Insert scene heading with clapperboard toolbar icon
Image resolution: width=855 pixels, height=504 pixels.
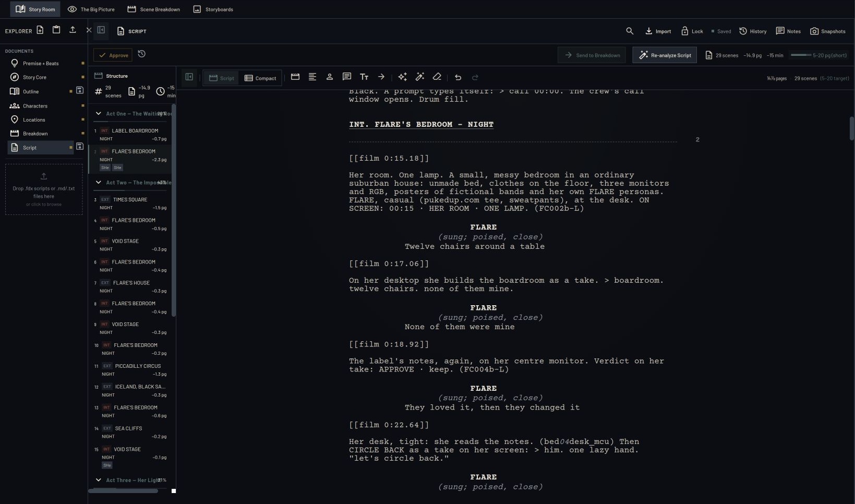pos(295,77)
